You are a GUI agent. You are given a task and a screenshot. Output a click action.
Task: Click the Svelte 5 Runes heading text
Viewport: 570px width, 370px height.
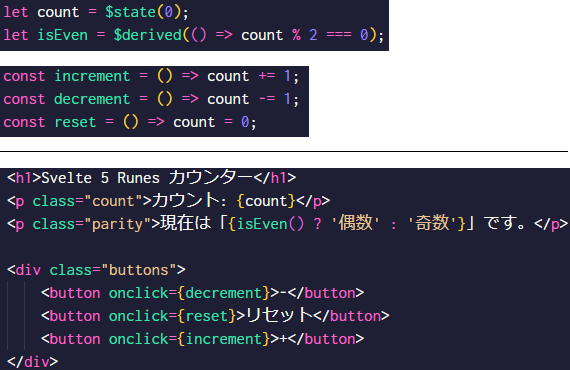point(147,178)
